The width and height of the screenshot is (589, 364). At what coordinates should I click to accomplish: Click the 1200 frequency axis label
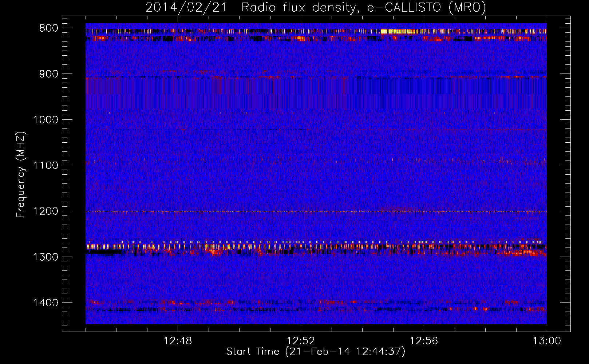tap(46, 211)
